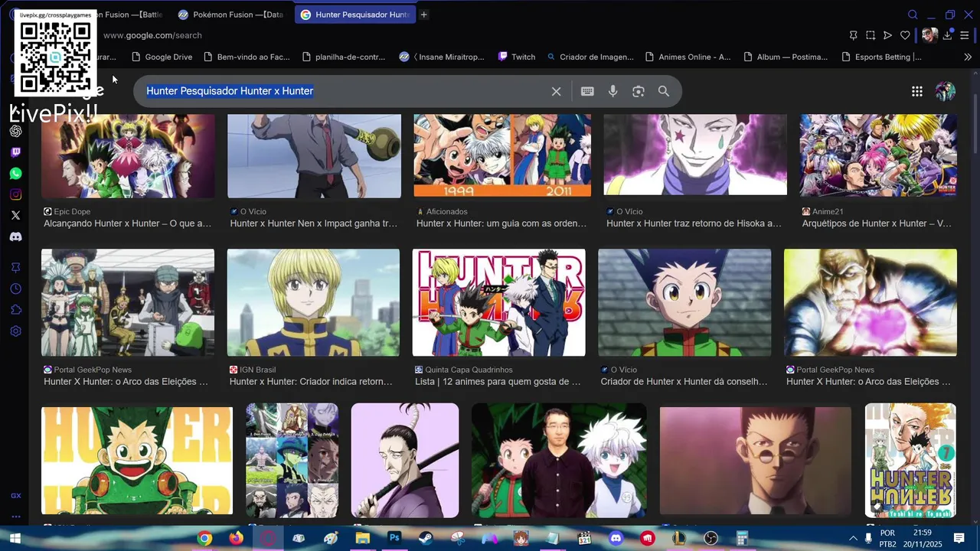Open Settings gear in the sidebar
The height and width of the screenshot is (551, 980).
pyautogui.click(x=15, y=331)
